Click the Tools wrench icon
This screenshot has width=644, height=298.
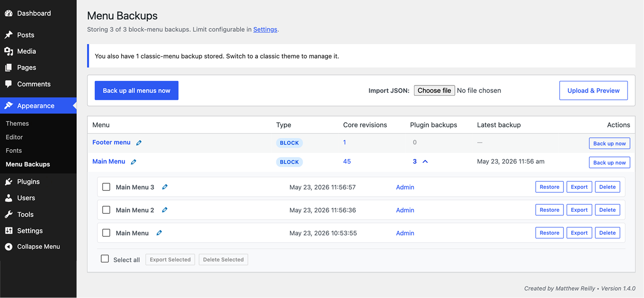9,214
